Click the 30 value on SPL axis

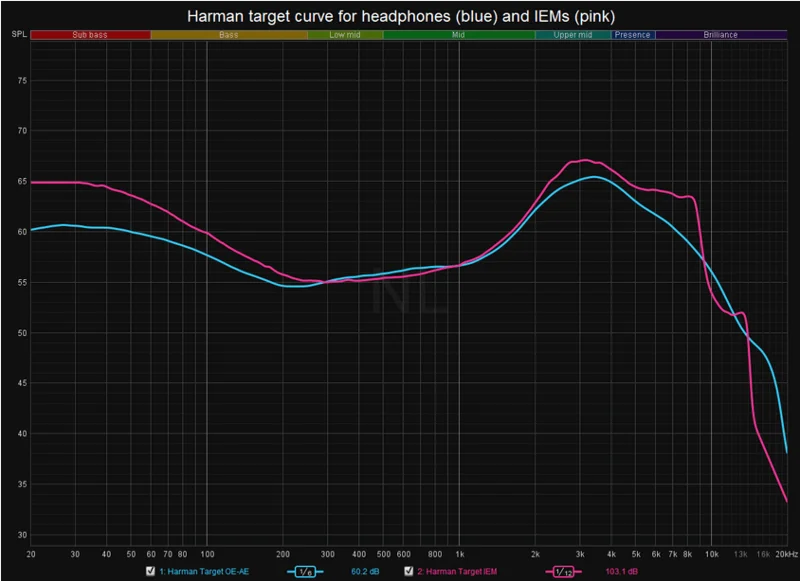[22, 535]
